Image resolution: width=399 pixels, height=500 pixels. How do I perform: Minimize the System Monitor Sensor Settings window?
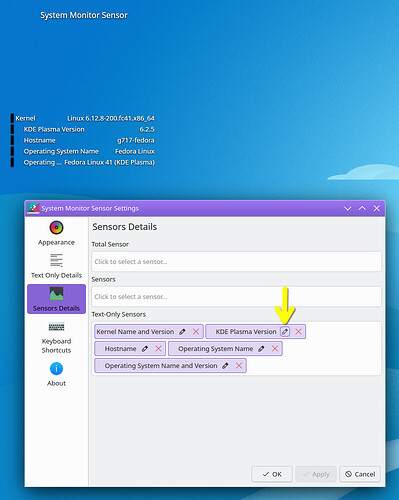[348, 208]
